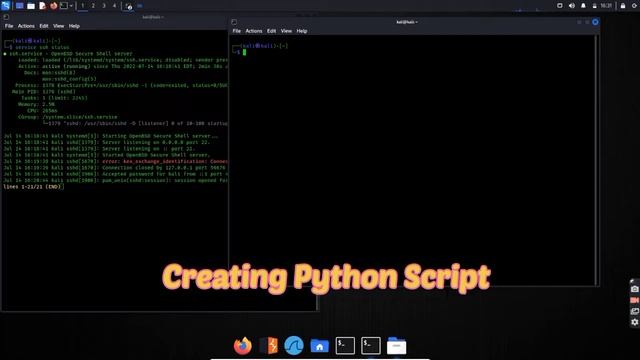Click the power/logout icon in top panel

click(635, 6)
